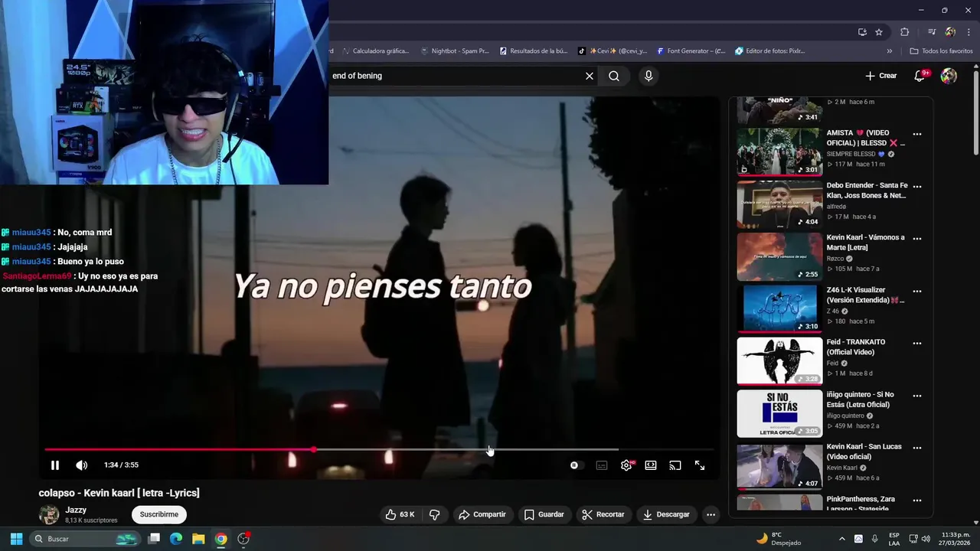This screenshot has width=980, height=551.
Task: Open the YouTube account avatar menu
Action: coord(949,76)
